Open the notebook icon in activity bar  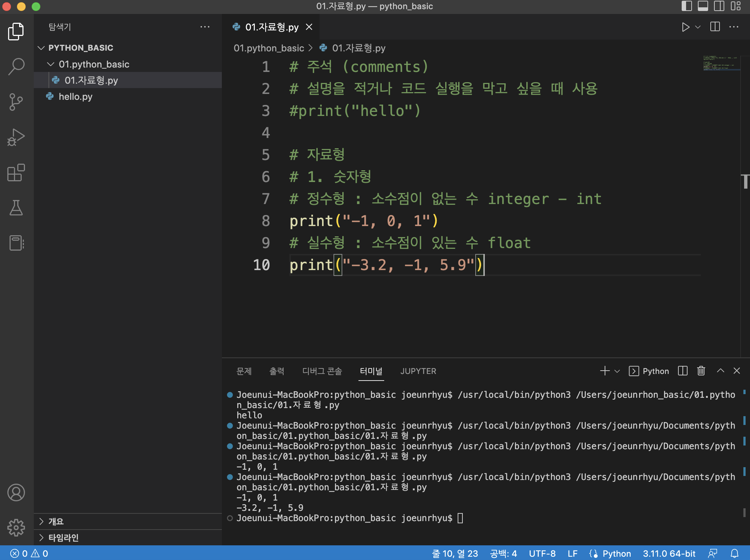16,243
